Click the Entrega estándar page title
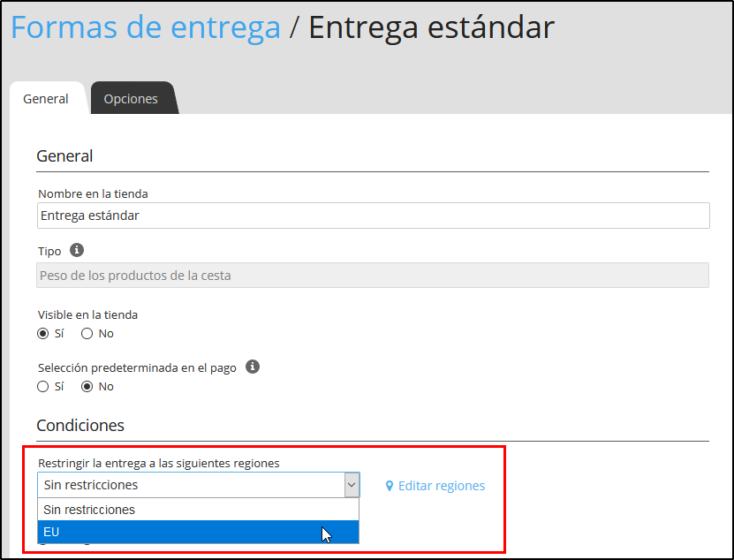Image resolution: width=734 pixels, height=560 pixels. click(x=431, y=27)
